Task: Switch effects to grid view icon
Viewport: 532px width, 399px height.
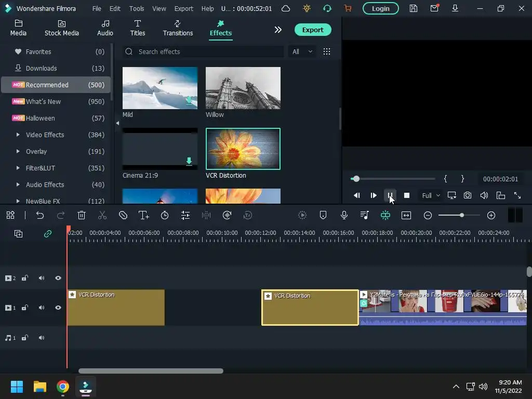Action: tap(327, 51)
